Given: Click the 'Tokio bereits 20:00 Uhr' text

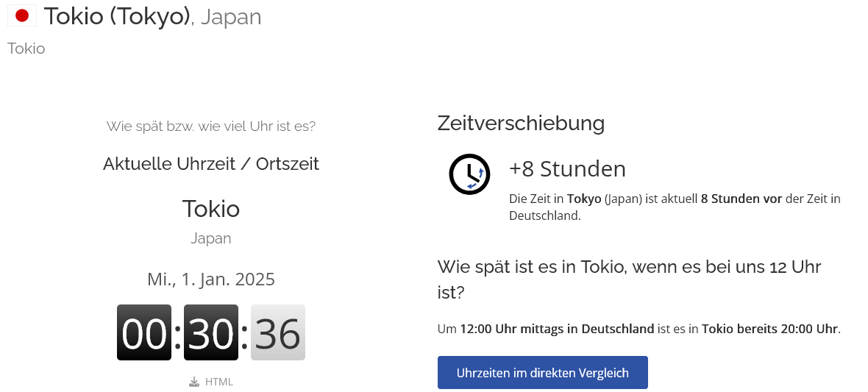Looking at the screenshot, I should (770, 329).
